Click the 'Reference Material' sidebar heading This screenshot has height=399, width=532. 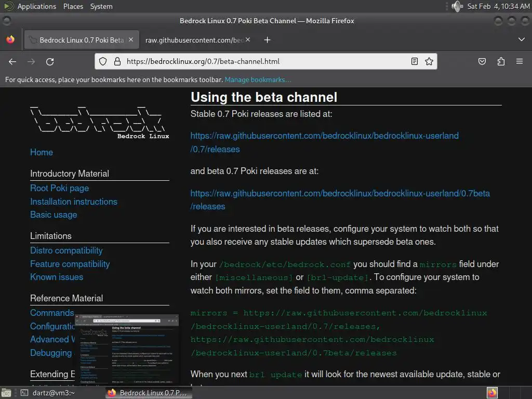pyautogui.click(x=66, y=298)
